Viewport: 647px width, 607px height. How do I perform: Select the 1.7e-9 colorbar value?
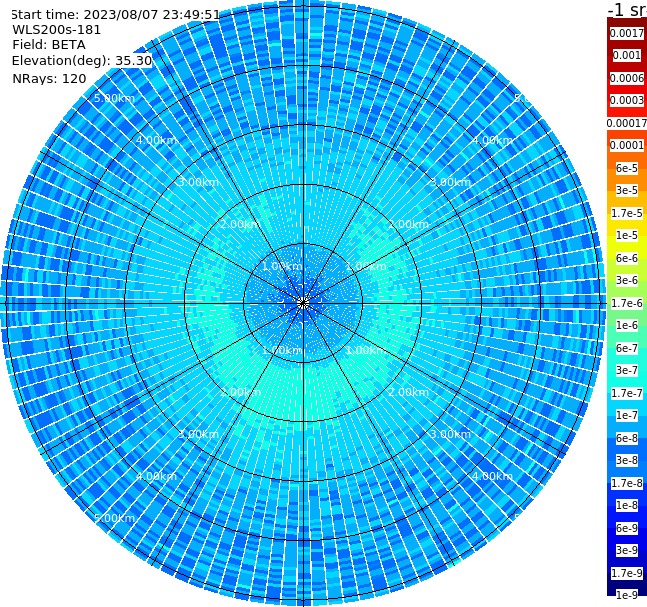click(627, 573)
